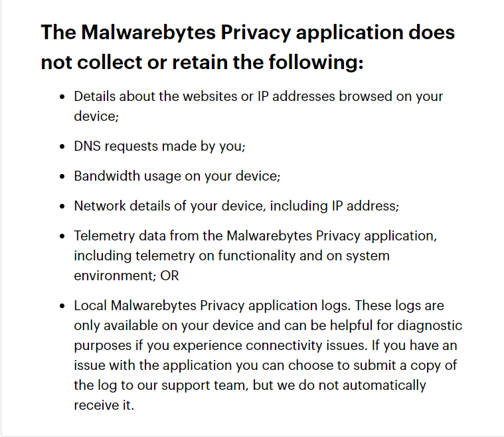Click the final words 'receive it.'

pyautogui.click(x=104, y=406)
